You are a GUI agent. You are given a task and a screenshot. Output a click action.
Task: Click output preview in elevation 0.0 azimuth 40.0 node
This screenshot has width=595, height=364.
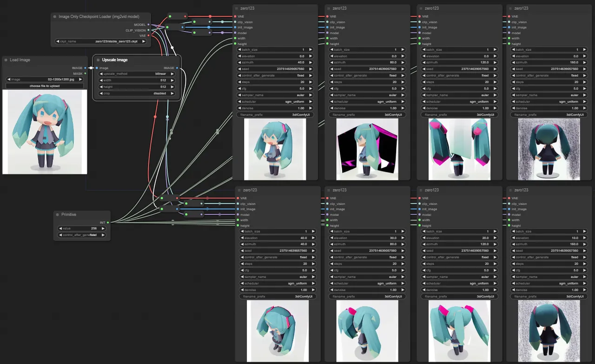tap(275, 149)
